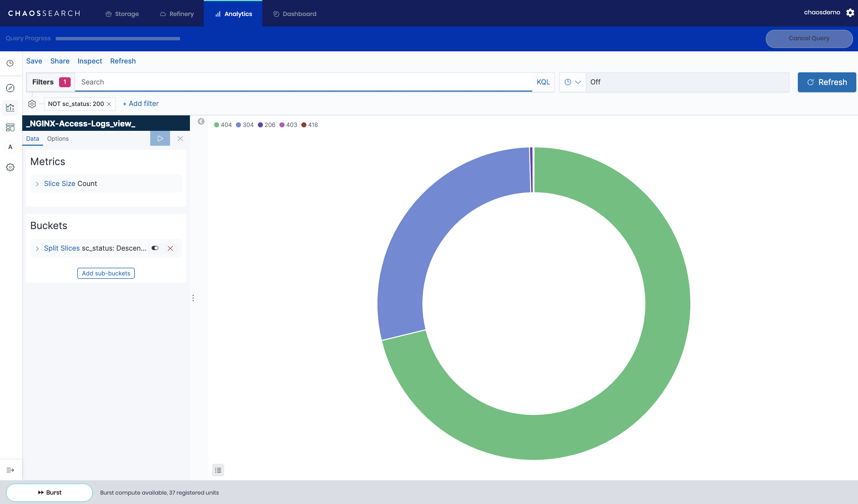Click the recently viewed clock icon
This screenshot has width=858, height=504.
[x=10, y=63]
